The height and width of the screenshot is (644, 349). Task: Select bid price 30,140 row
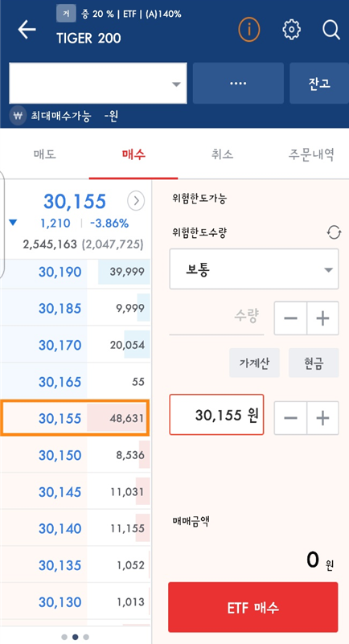76,528
